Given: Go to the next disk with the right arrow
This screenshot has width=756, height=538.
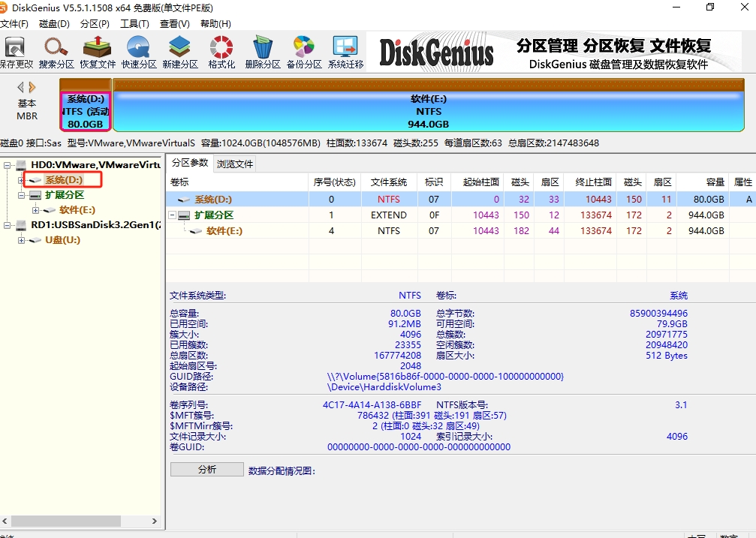Looking at the screenshot, I should pos(32,87).
